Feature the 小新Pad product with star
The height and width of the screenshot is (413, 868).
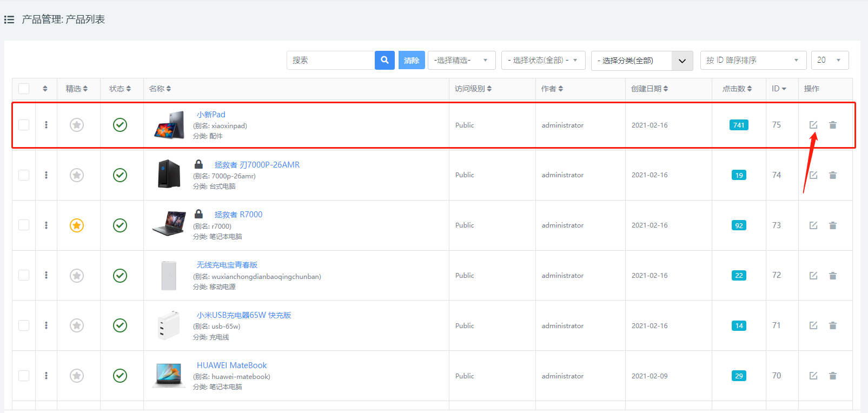tap(77, 125)
